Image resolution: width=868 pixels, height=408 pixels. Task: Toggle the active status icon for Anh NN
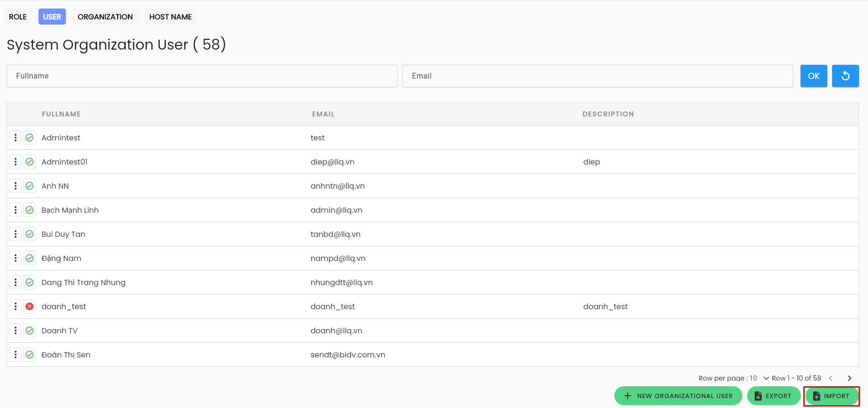click(x=30, y=186)
